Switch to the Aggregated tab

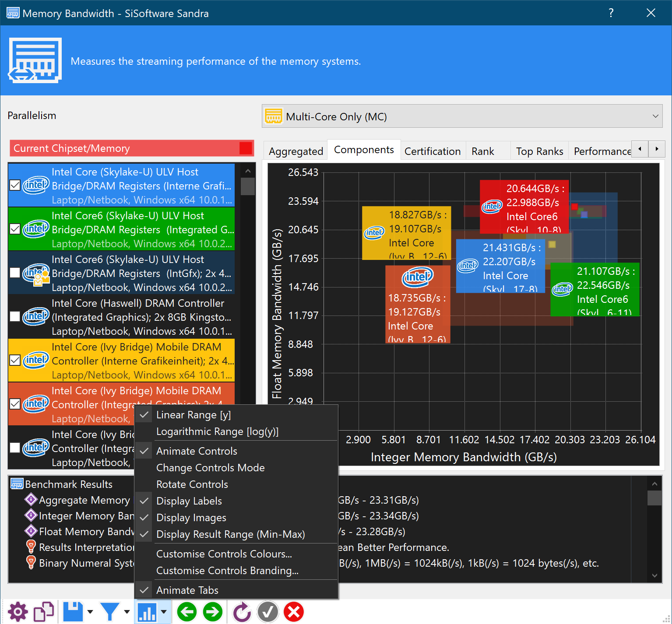(x=296, y=151)
